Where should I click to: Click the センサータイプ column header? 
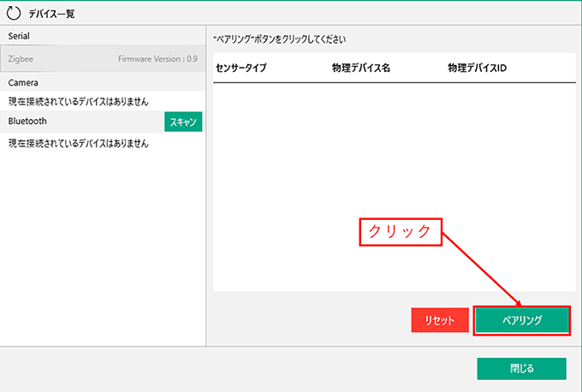[241, 68]
